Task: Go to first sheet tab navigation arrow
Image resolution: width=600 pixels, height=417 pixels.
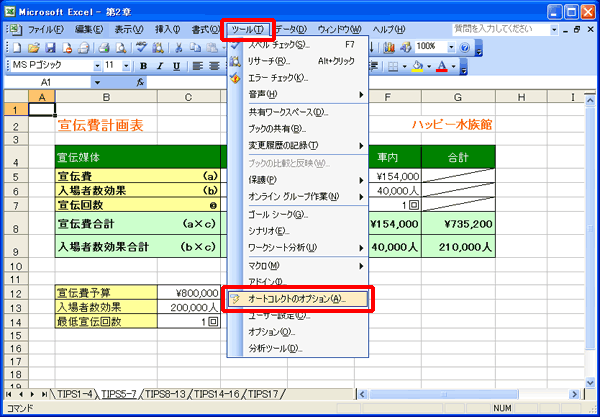Action: [9, 394]
